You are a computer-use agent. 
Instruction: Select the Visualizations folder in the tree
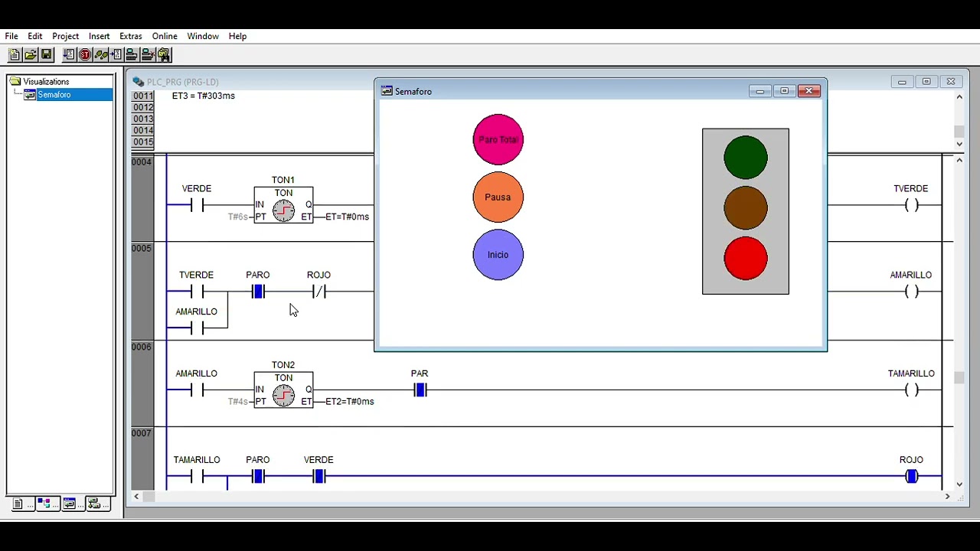coord(46,81)
